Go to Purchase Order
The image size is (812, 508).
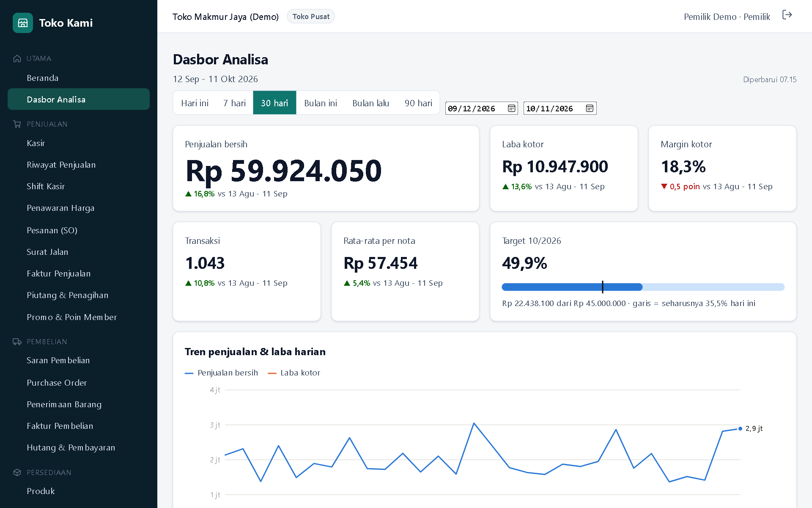[79, 383]
